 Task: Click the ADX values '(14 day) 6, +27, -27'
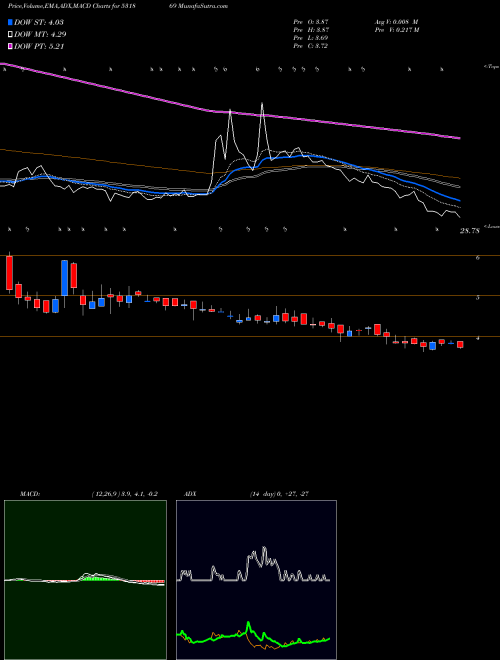[x=279, y=494]
